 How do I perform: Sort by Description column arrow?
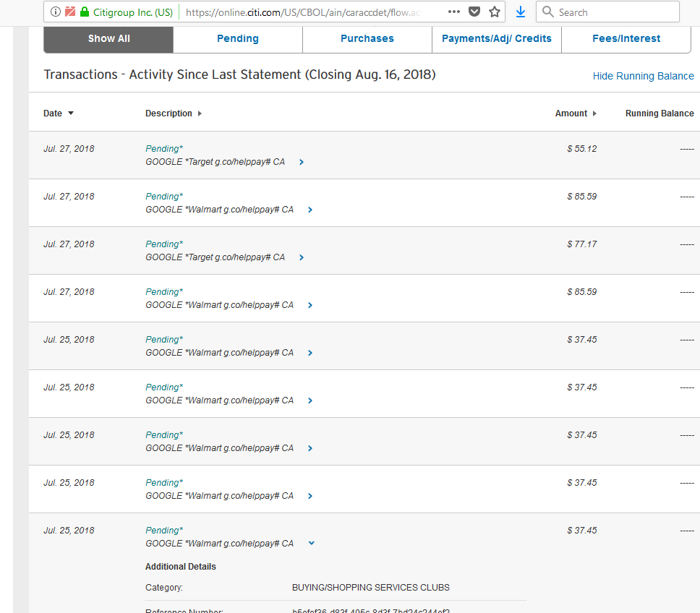click(200, 113)
